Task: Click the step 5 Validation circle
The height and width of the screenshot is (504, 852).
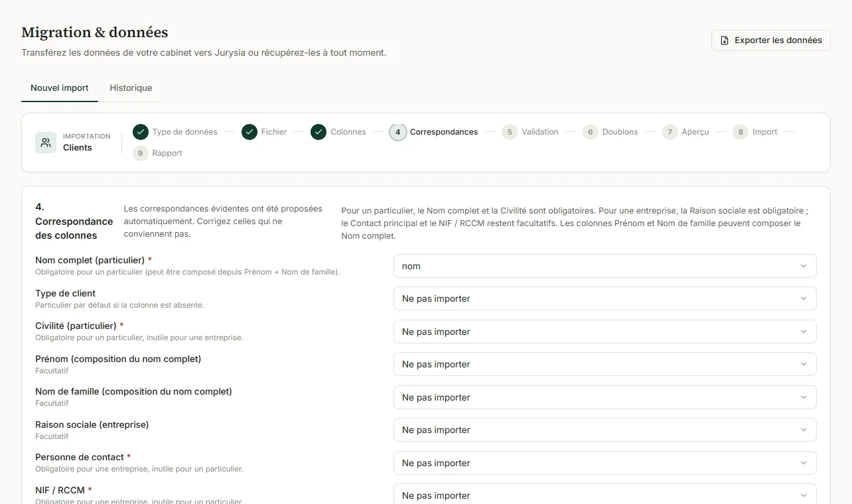Action: pyautogui.click(x=510, y=132)
